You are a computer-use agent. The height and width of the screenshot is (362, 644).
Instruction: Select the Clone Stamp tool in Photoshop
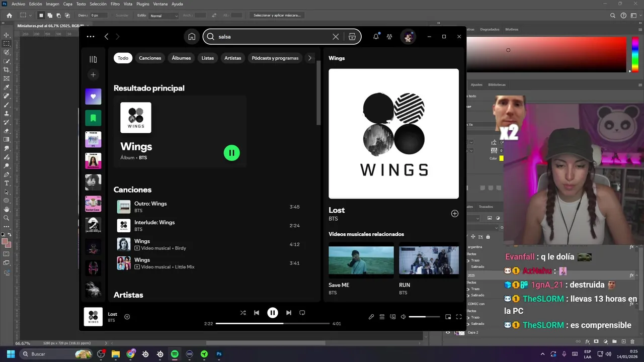click(x=7, y=113)
